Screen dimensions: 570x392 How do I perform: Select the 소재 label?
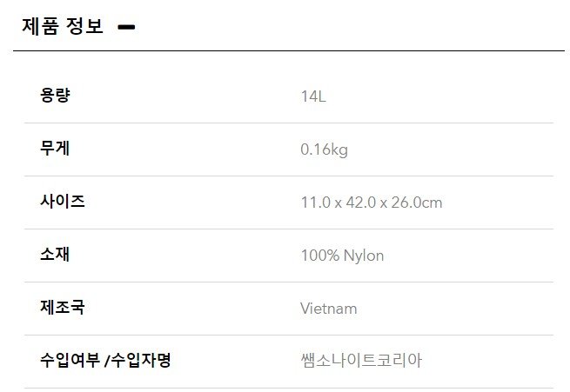tap(55, 255)
